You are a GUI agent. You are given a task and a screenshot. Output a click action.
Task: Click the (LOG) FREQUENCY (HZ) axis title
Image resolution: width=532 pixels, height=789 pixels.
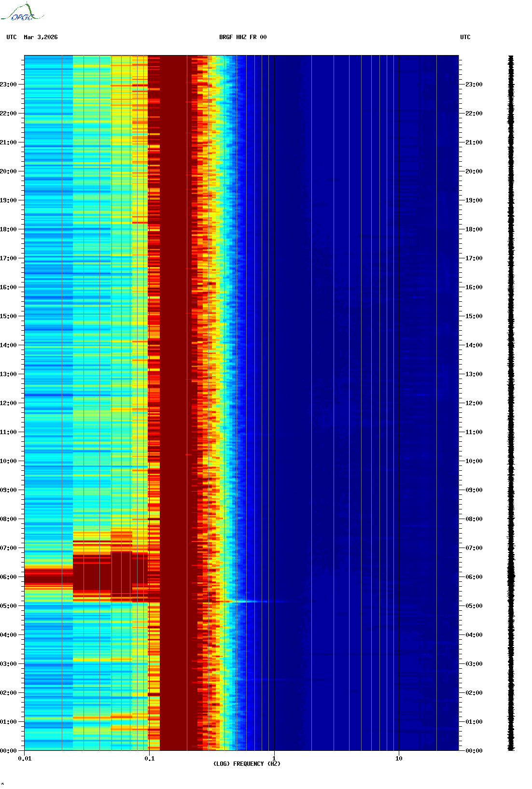(247, 764)
